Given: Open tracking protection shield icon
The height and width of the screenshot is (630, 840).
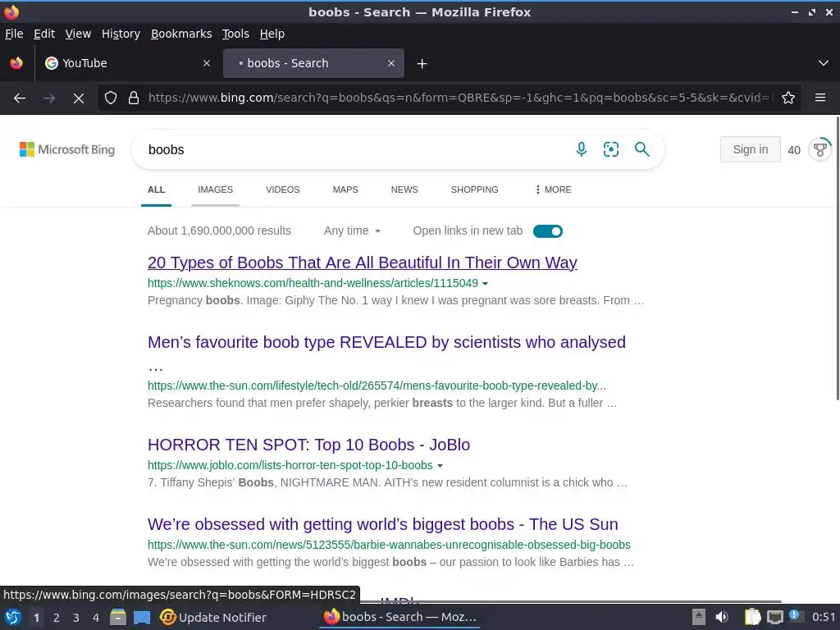Looking at the screenshot, I should pos(111,98).
